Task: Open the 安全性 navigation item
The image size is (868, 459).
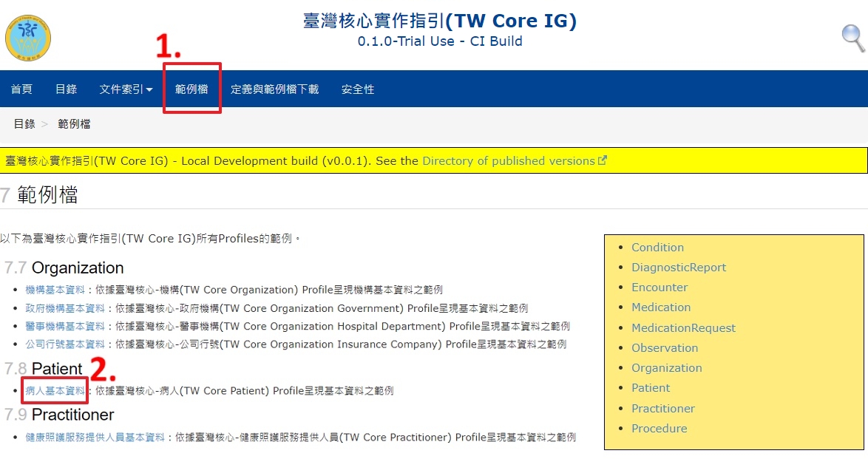Action: [358, 89]
